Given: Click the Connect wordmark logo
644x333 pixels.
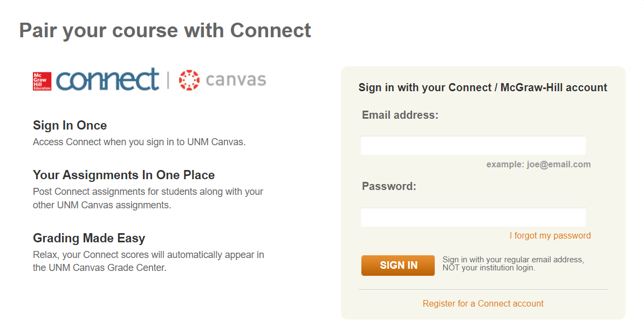Looking at the screenshot, I should [x=107, y=79].
